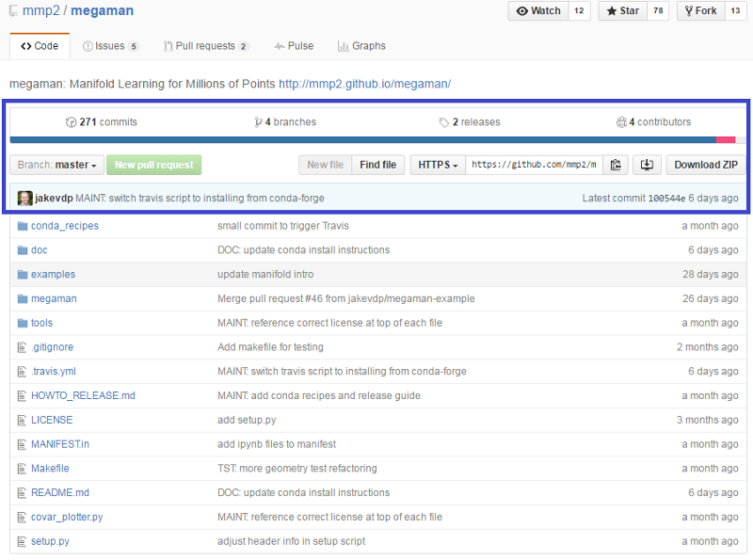The height and width of the screenshot is (560, 753).
Task: Open the 271 commits link
Action: [x=102, y=122]
